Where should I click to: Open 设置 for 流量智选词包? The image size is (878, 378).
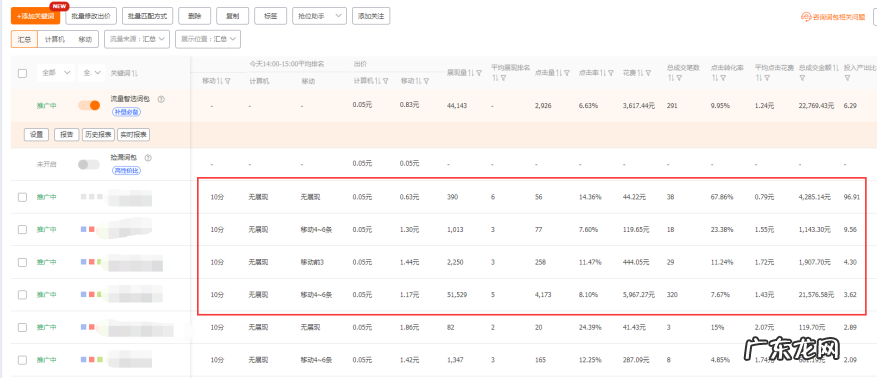coord(36,135)
